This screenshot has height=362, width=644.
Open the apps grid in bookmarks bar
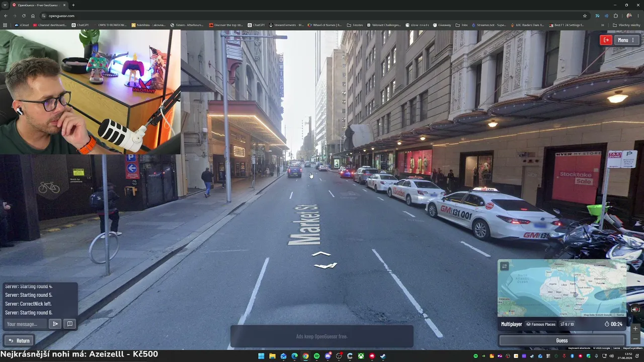click(x=5, y=25)
